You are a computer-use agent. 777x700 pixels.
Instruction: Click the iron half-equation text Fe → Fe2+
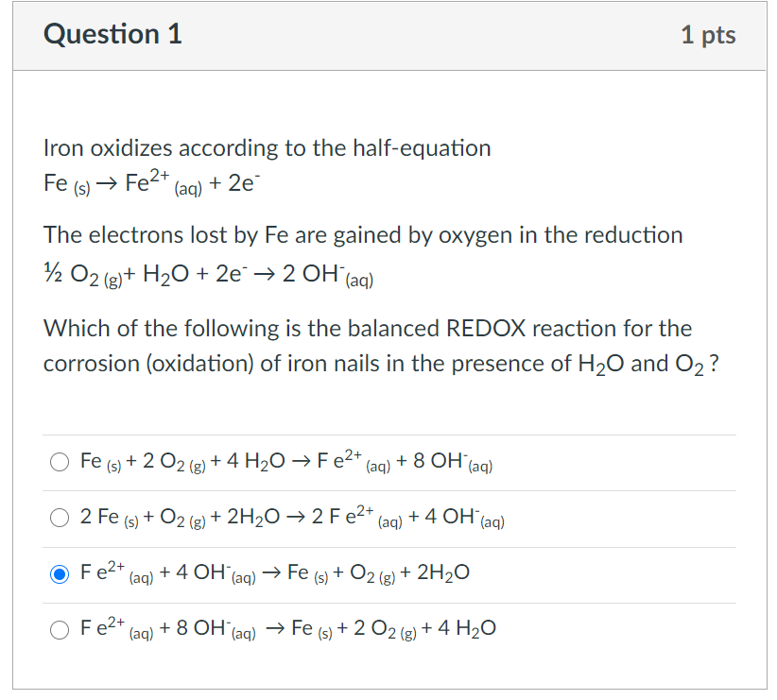(x=151, y=181)
